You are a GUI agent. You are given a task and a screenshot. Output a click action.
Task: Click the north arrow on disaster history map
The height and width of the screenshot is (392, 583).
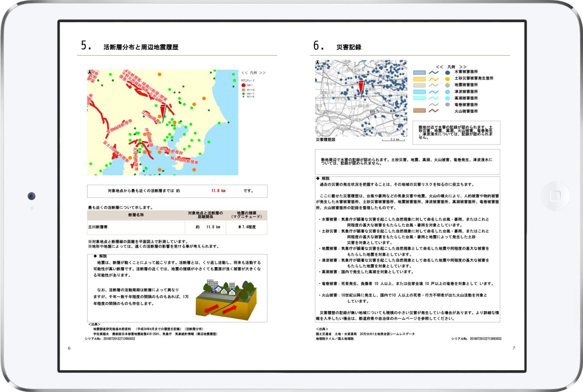[318, 63]
